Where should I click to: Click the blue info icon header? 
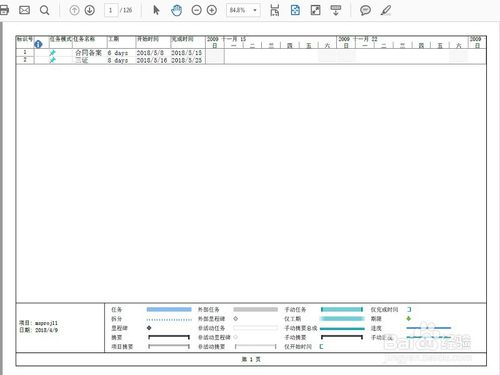pyautogui.click(x=38, y=44)
